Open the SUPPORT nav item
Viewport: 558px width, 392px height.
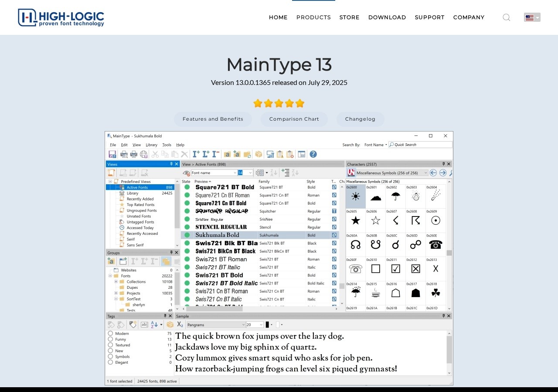[x=429, y=17]
